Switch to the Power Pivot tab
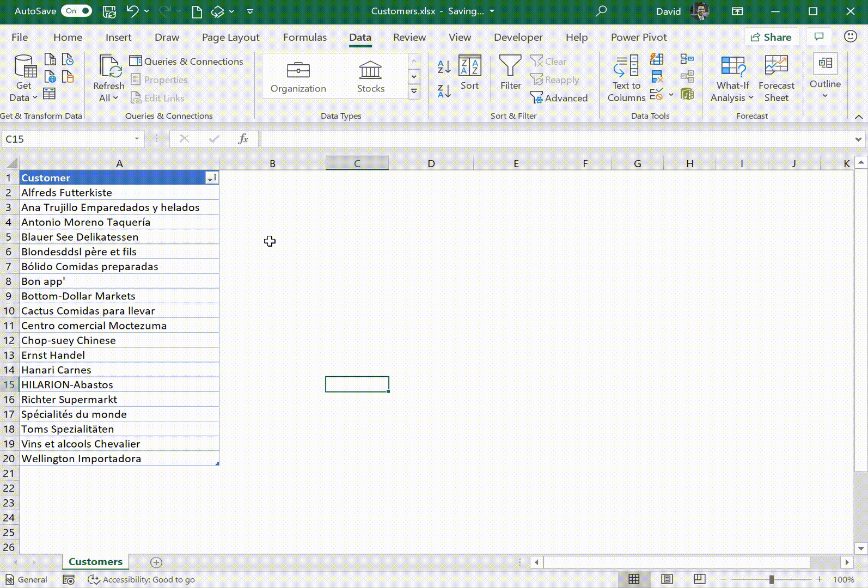The image size is (868, 588). click(638, 37)
